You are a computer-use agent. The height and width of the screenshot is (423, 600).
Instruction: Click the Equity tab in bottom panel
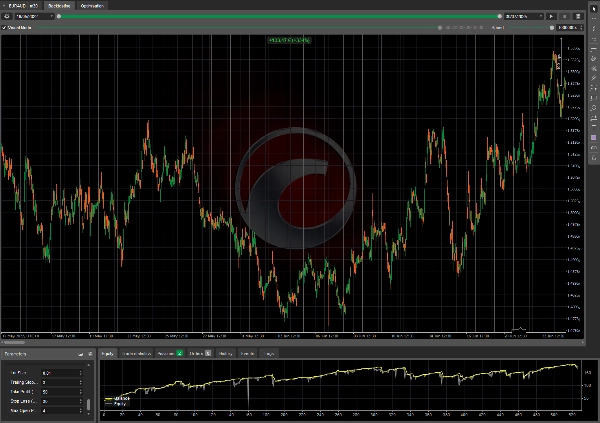107,353
